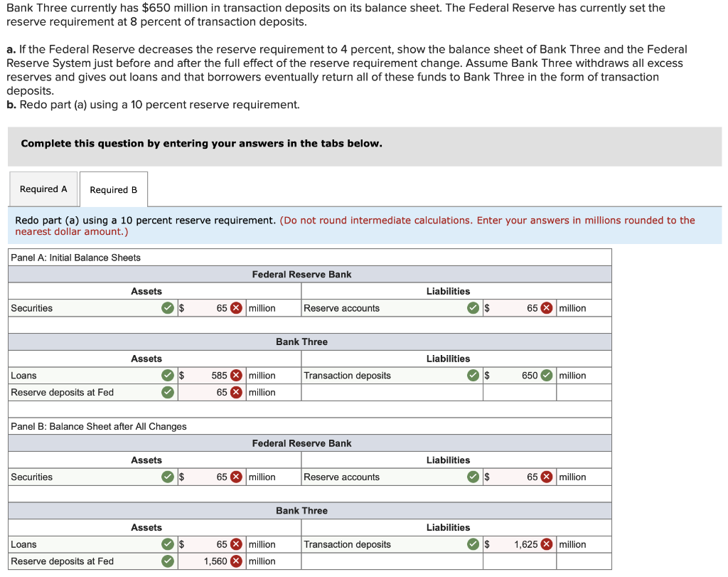This screenshot has height=577, width=728.
Task: Click green check next to the 650 value
Action: click(x=547, y=376)
